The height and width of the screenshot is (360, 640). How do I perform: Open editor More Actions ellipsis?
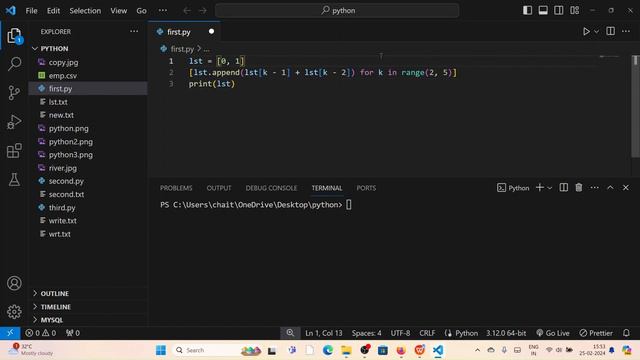(x=626, y=31)
